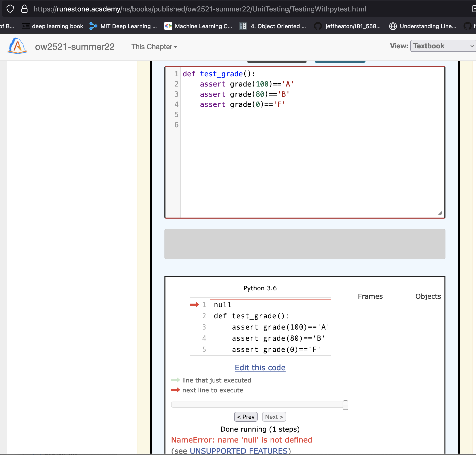The width and height of the screenshot is (476, 455).
Task: Click the shield tracking protection icon
Action: click(x=10, y=9)
